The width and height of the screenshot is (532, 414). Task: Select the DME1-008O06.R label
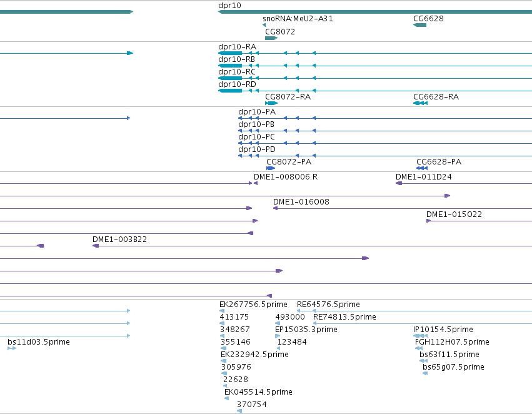(x=286, y=177)
